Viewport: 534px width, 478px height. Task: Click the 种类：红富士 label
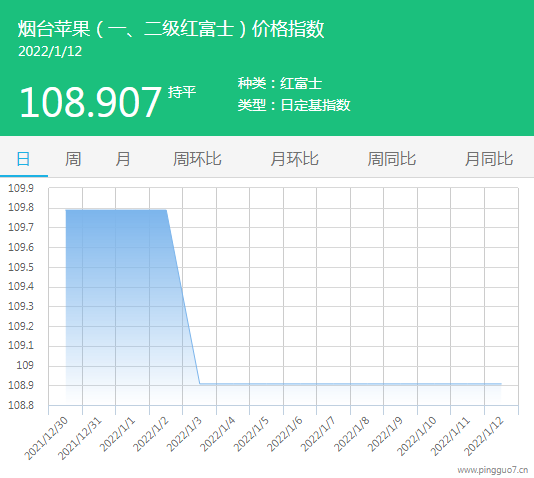(x=280, y=83)
